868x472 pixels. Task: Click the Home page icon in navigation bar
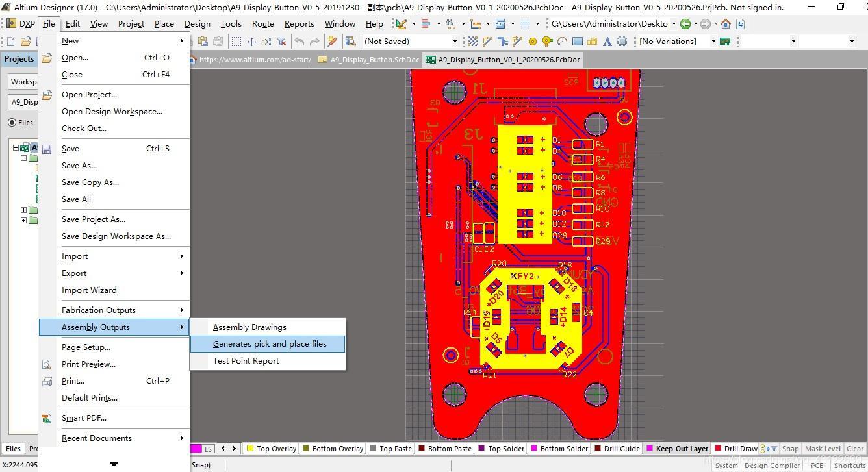(726, 24)
